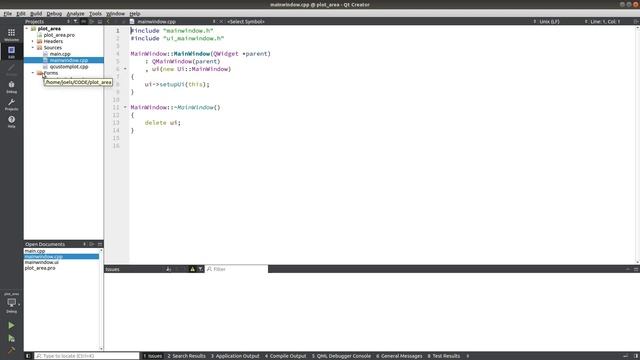Collapse the Forms folder
The width and height of the screenshot is (640, 360).
tap(33, 73)
